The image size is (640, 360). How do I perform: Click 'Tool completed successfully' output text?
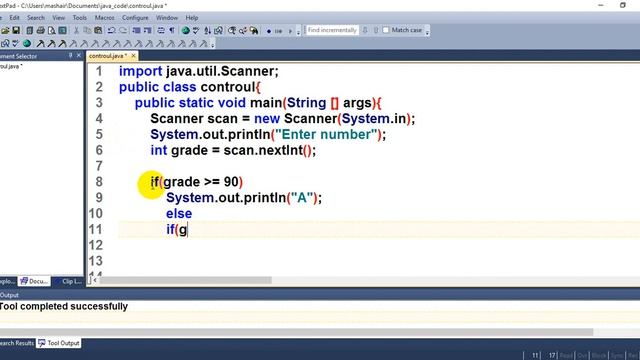coord(64,306)
